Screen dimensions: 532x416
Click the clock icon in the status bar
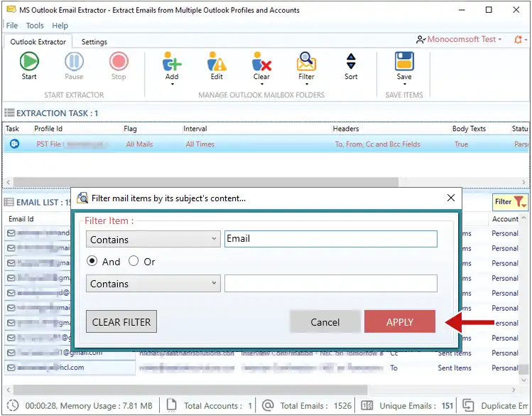point(13,405)
